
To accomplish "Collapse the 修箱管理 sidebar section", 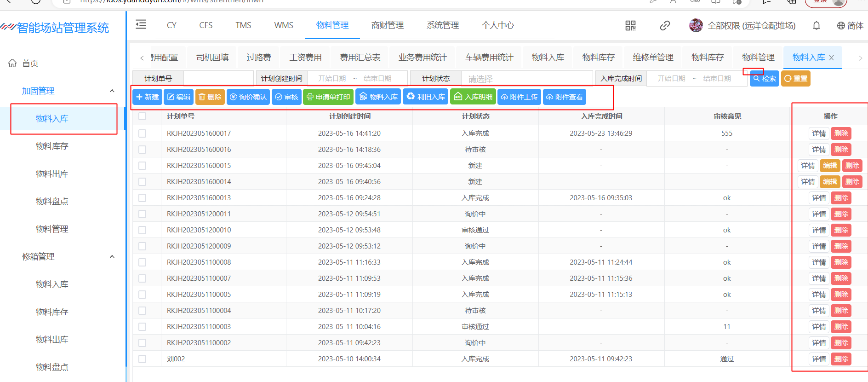I will pos(112,257).
